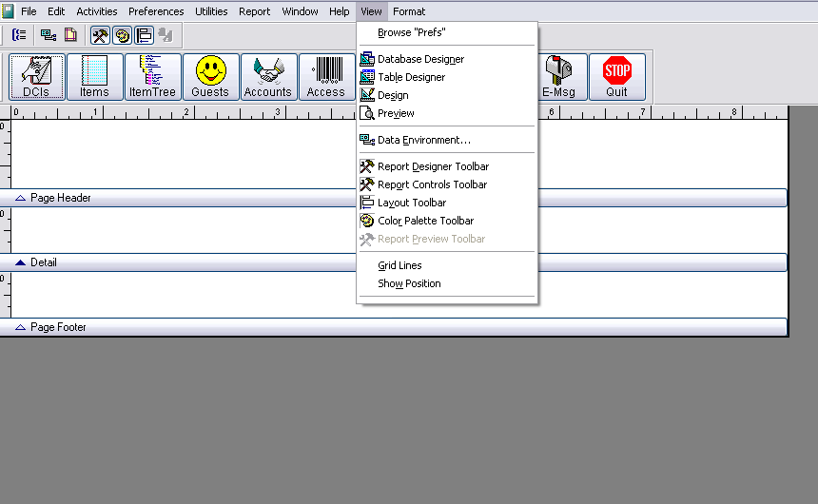Select the Page Header band bar
818x504 pixels.
coord(394,198)
